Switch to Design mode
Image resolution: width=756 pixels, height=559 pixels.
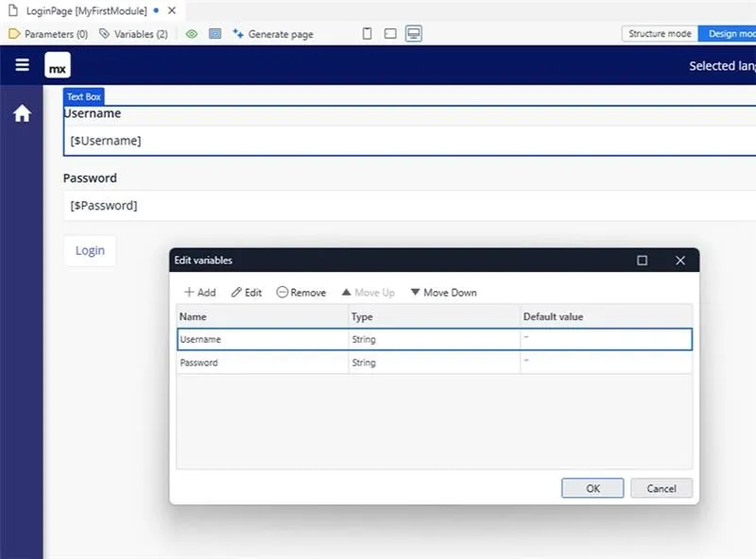click(x=730, y=34)
